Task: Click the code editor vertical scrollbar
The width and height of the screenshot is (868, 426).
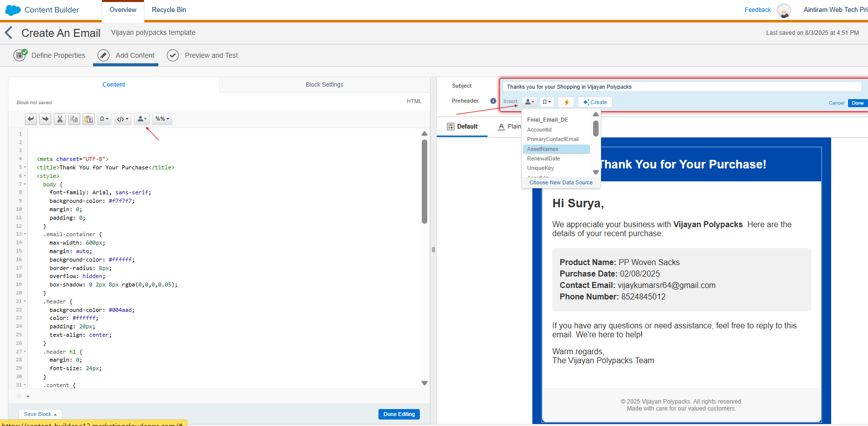Action: [424, 182]
